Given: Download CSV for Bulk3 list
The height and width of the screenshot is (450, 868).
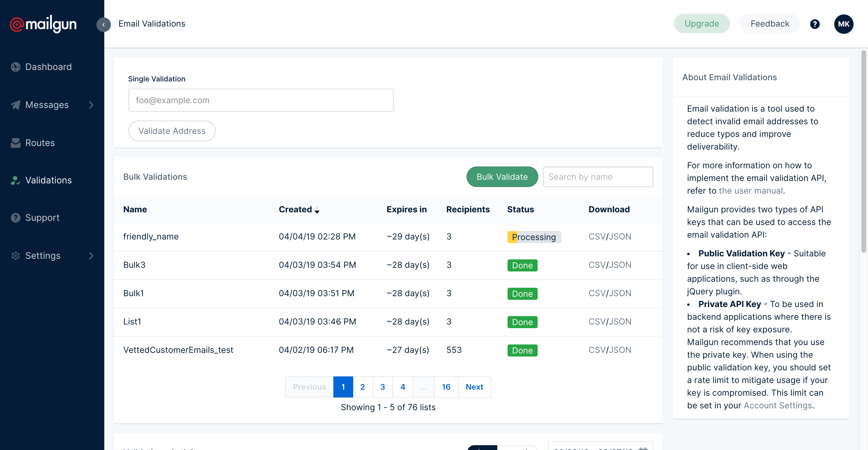Looking at the screenshot, I should pos(597,265).
